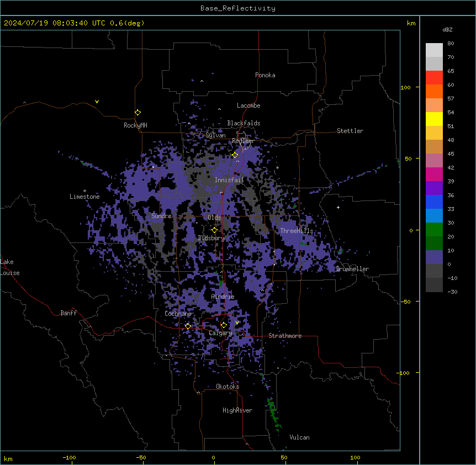Select the blue 33–36 dBZ legend swatch

pyautogui.click(x=434, y=202)
